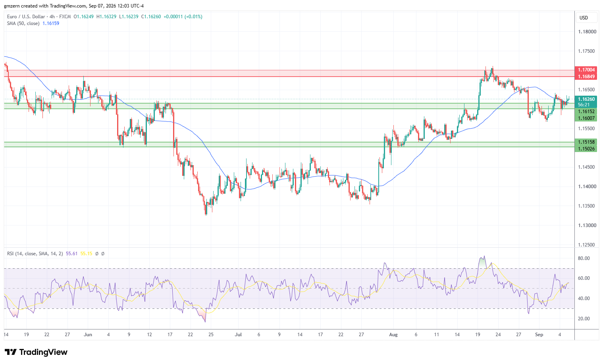This screenshot has width=603, height=364.
Task: Click the 1.14000 price axis label
Action: click(587, 187)
